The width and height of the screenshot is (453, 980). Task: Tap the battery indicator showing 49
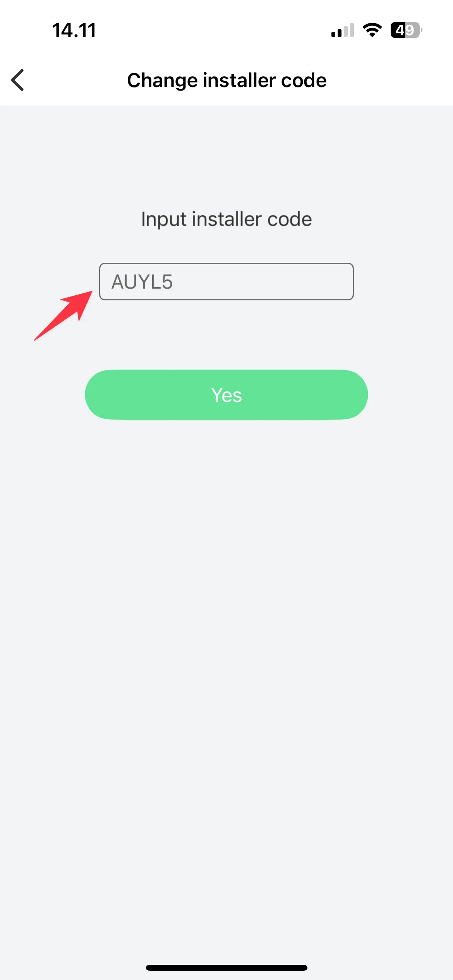[x=406, y=30]
